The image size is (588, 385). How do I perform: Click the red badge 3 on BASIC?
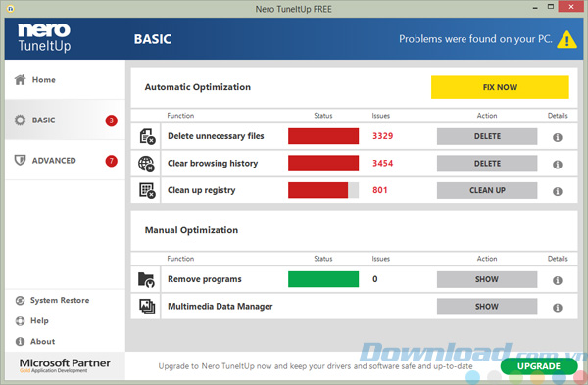pyautogui.click(x=112, y=120)
